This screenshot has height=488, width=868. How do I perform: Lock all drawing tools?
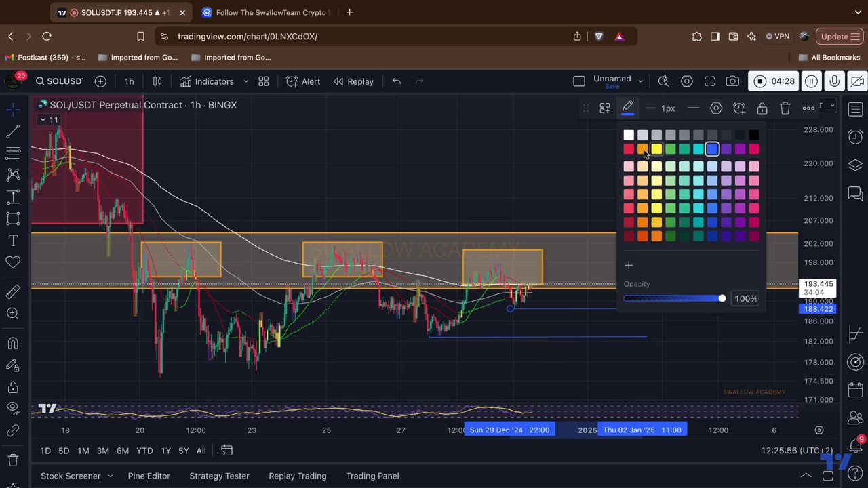[x=13, y=387]
